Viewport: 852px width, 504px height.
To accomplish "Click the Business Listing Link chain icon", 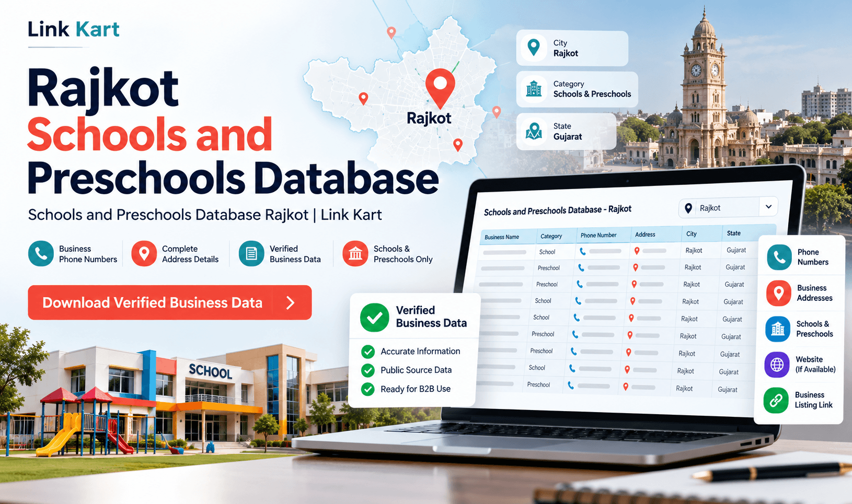I will tap(776, 401).
